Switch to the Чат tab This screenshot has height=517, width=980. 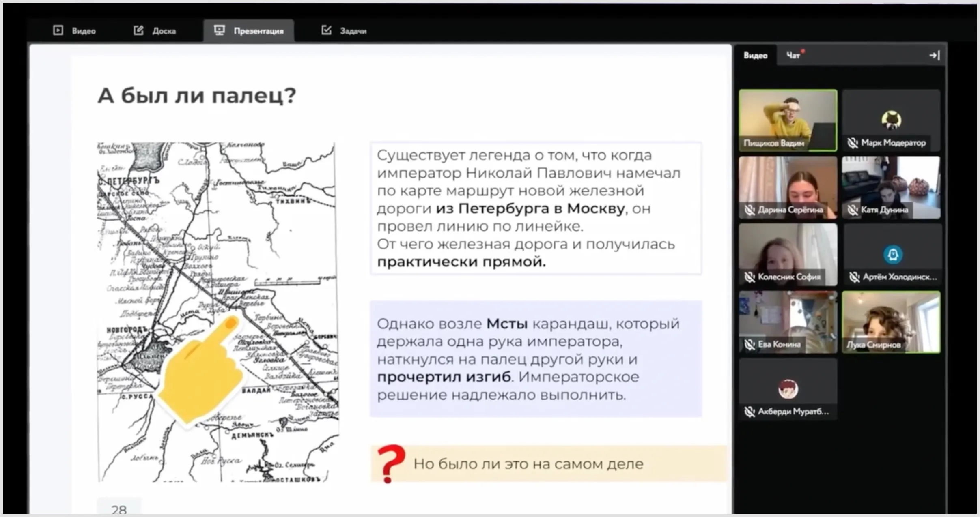(793, 56)
